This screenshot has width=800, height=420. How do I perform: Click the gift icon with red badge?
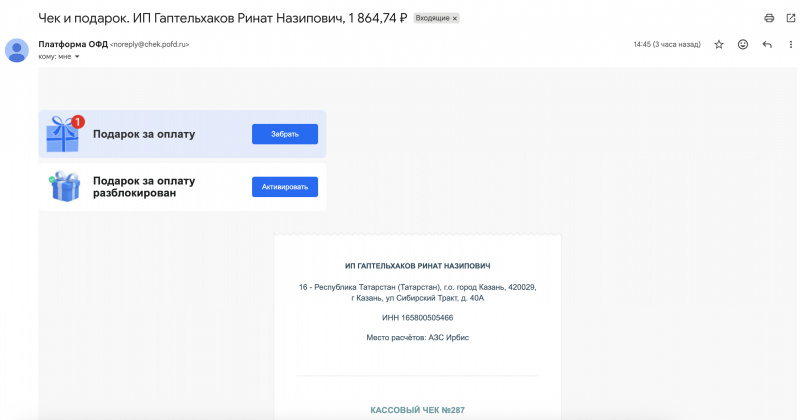64,133
